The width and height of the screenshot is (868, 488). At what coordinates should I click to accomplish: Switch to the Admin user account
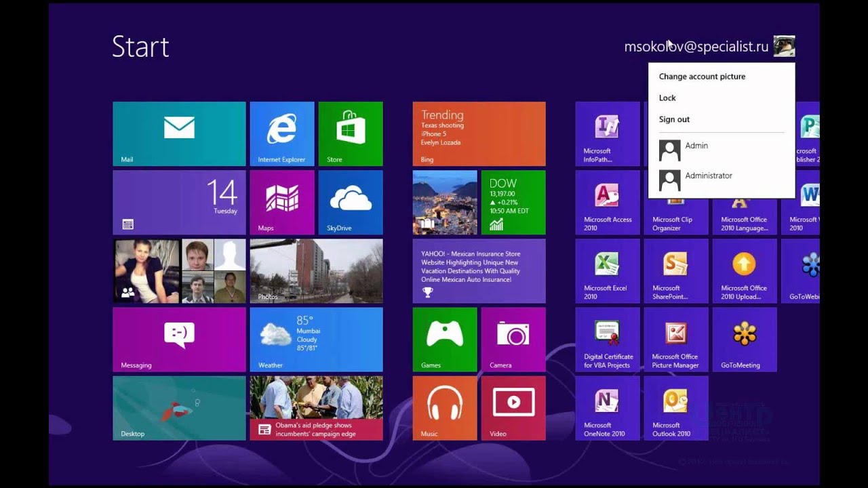pyautogui.click(x=721, y=150)
